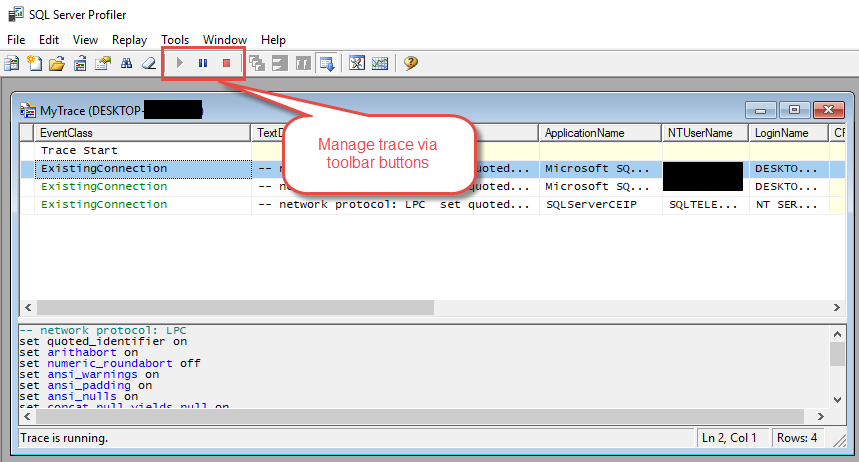
Task: Click 'set ansi_padding on' line
Action: tap(85, 385)
